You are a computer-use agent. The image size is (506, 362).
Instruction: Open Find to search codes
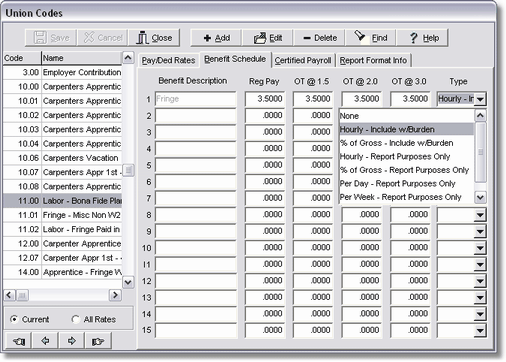click(371, 38)
